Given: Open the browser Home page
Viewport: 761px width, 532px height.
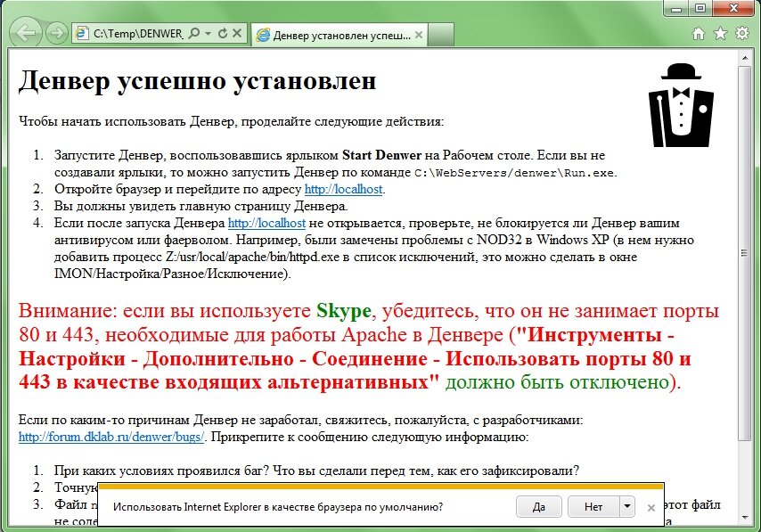Looking at the screenshot, I should pyautogui.click(x=698, y=32).
